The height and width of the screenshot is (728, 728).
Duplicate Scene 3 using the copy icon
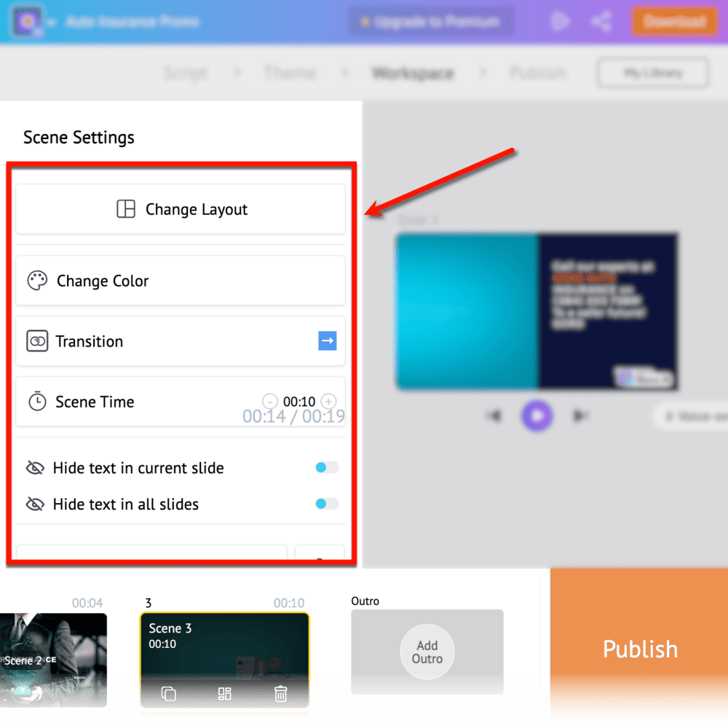tap(168, 694)
